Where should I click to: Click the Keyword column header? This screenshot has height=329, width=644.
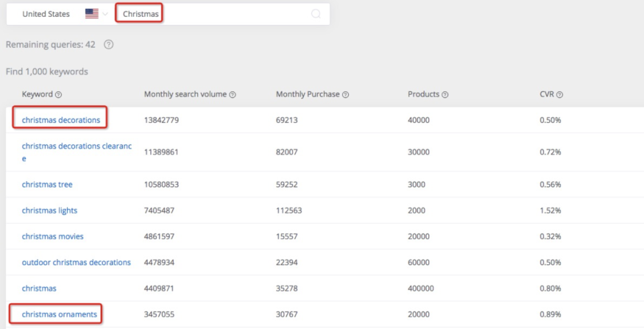coord(37,94)
